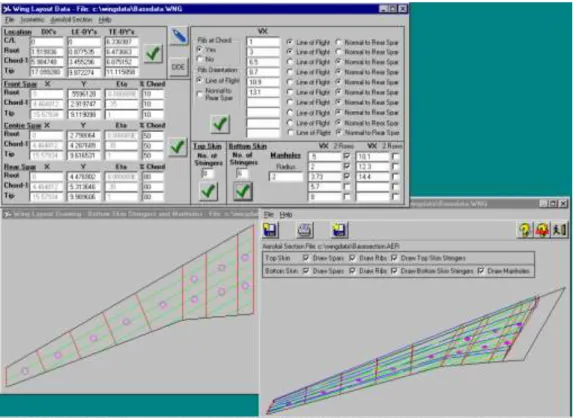
Task: Click the blue pen edit icon button
Action: (x=178, y=36)
